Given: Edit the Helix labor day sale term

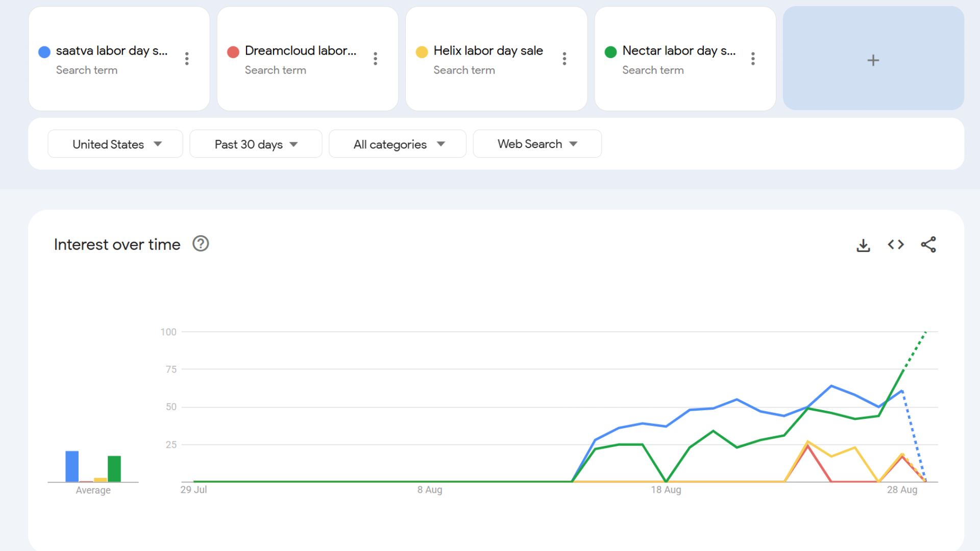Looking at the screenshot, I should (x=488, y=51).
